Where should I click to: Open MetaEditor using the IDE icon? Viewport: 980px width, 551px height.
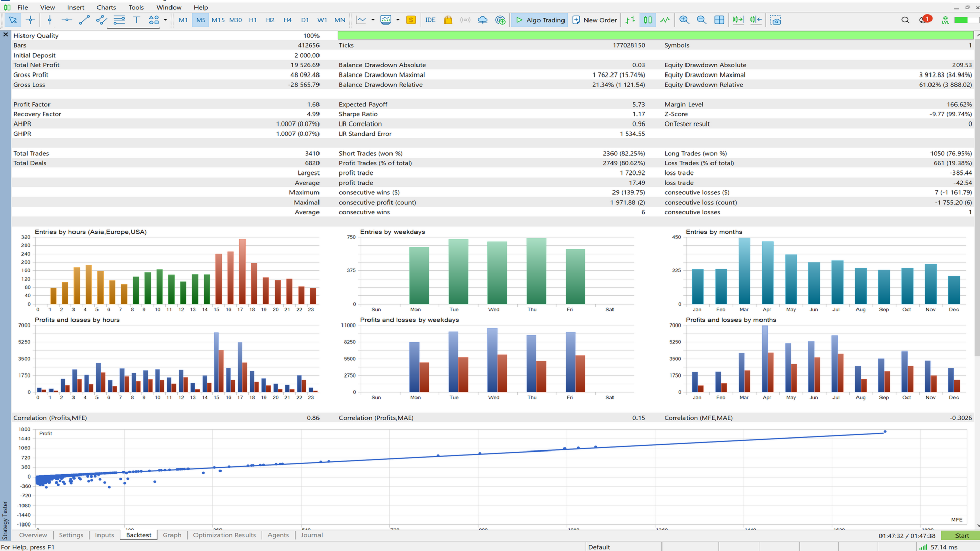pyautogui.click(x=430, y=20)
